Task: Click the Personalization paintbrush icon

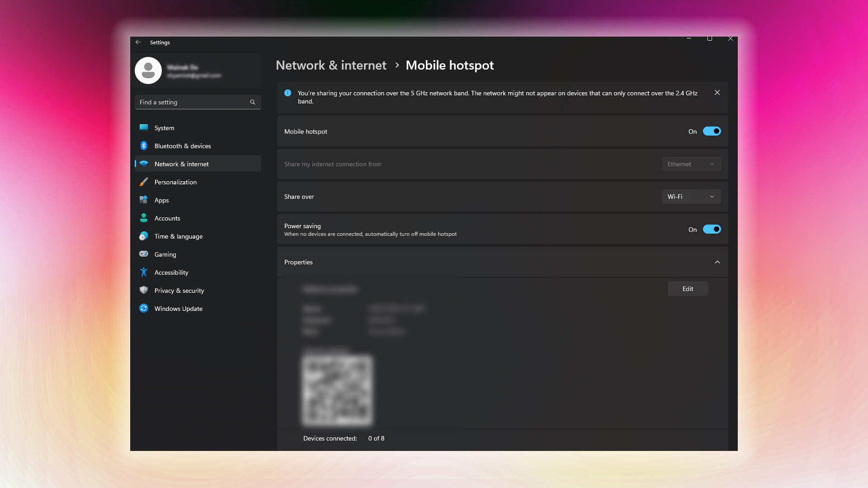Action: pos(144,182)
